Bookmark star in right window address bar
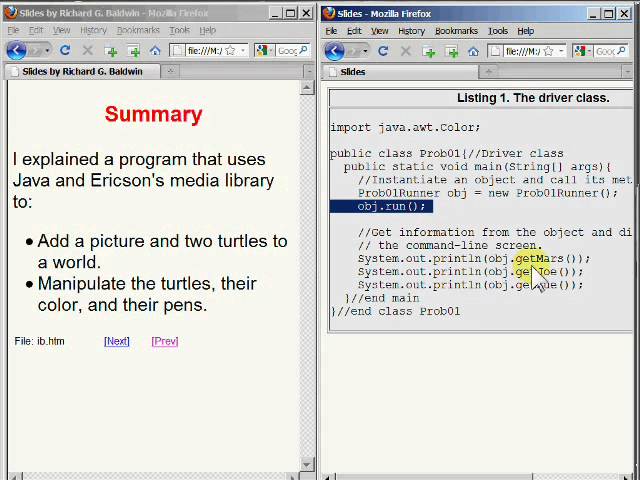 (x=549, y=51)
